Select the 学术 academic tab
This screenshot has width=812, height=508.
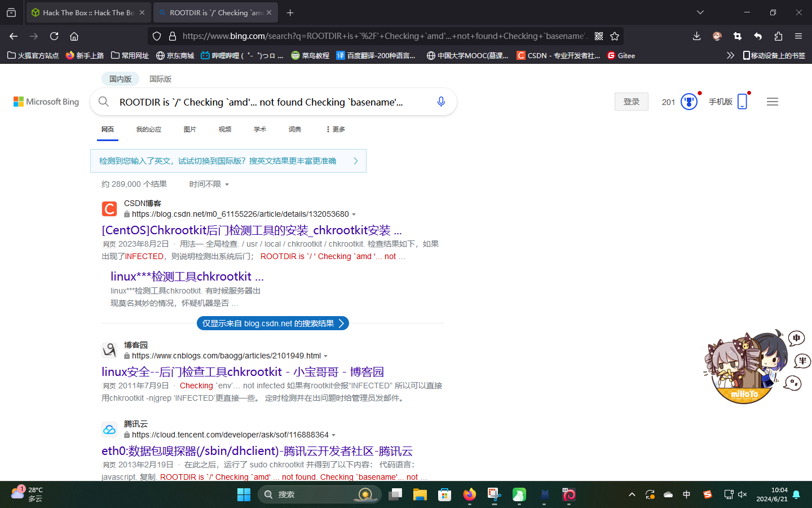point(260,129)
